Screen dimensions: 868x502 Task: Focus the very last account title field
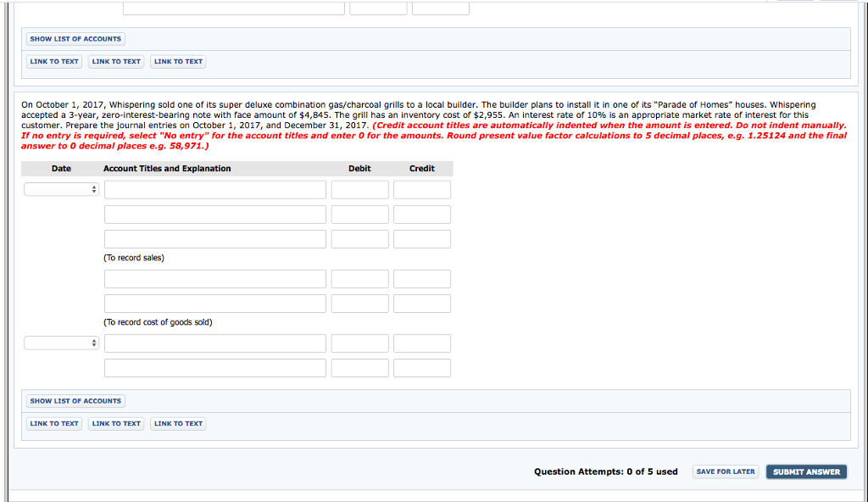tap(215, 368)
